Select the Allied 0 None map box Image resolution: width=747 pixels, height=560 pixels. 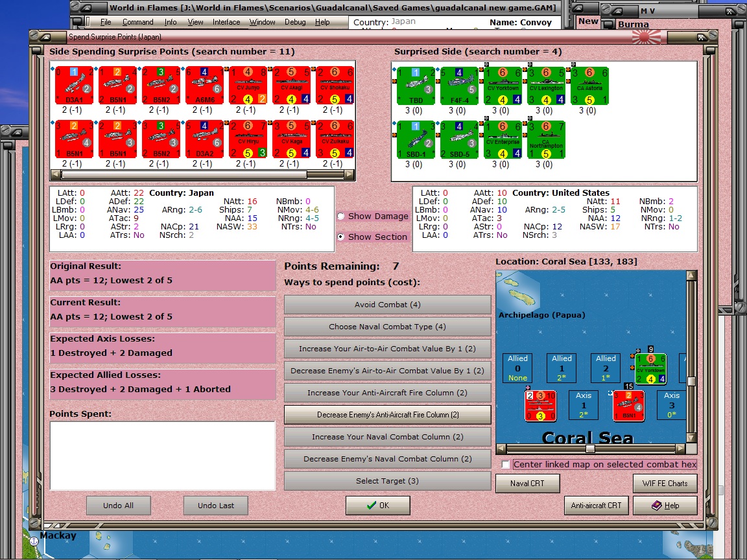pos(517,368)
